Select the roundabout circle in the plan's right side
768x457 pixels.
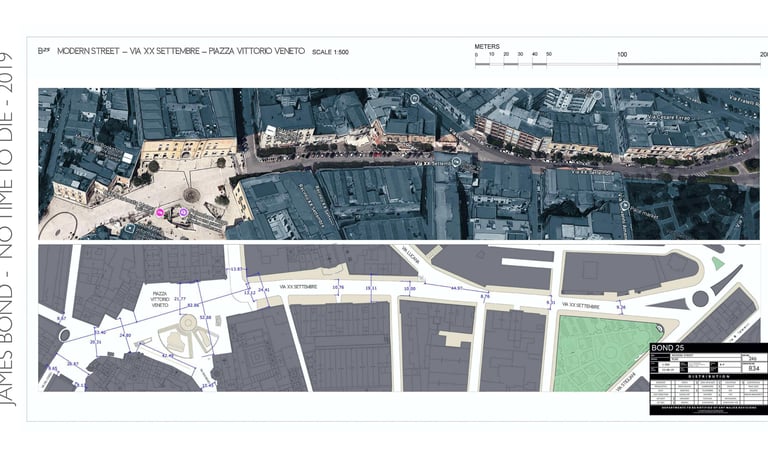[x=700, y=298]
